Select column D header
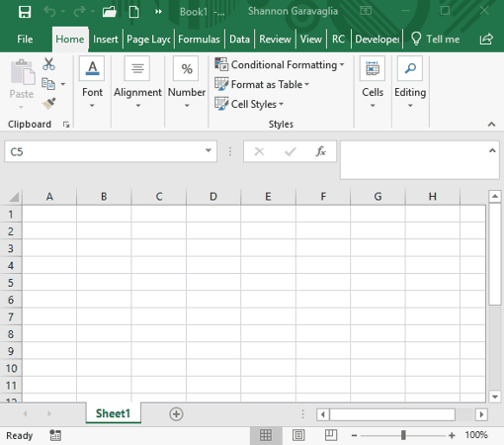This screenshot has width=504, height=445. (213, 197)
